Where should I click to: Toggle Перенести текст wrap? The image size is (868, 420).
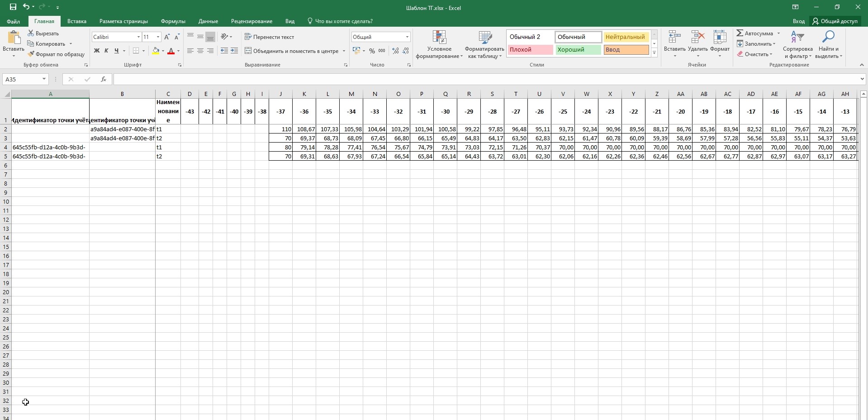[269, 37]
